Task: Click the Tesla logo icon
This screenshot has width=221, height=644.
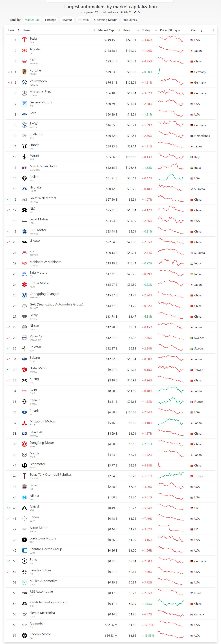Action: (x=24, y=40)
